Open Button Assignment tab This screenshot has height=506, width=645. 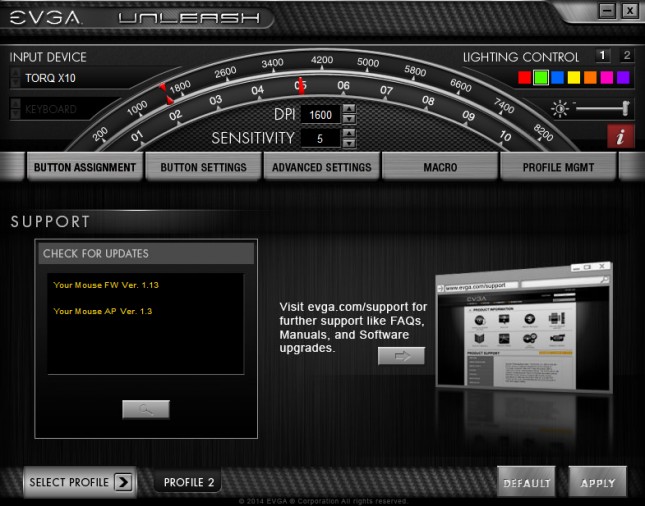[x=85, y=167]
